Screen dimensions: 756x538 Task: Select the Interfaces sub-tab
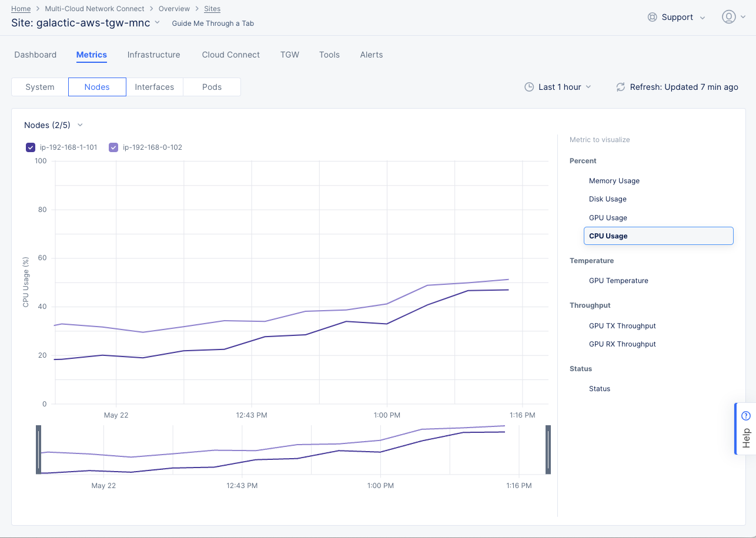click(x=154, y=86)
